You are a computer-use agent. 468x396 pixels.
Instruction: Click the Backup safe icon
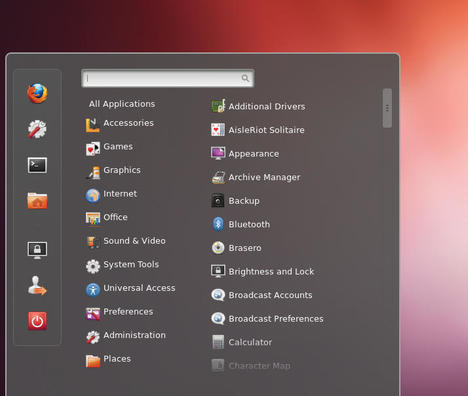[218, 201]
